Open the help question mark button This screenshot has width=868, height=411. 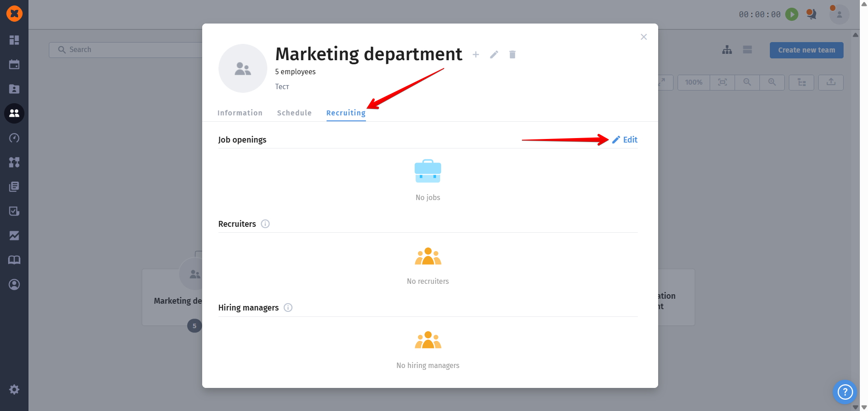pos(845,392)
